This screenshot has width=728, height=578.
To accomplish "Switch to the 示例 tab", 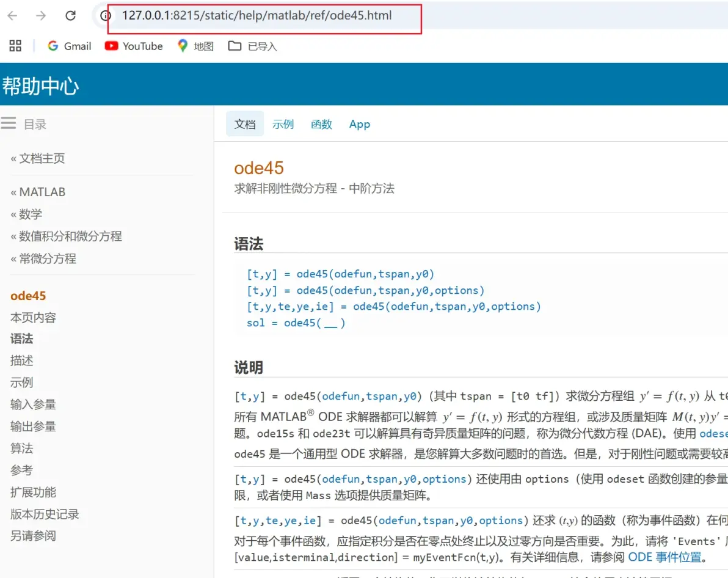I will pyautogui.click(x=283, y=124).
